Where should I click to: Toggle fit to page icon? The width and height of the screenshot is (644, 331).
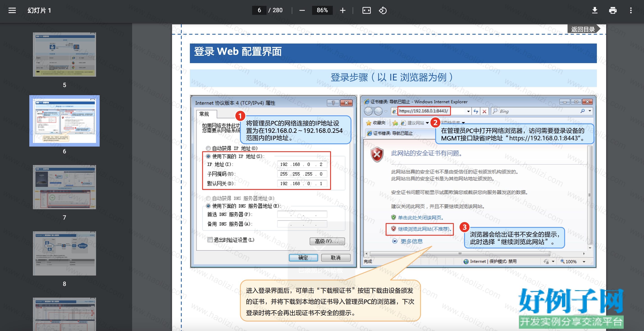366,10
